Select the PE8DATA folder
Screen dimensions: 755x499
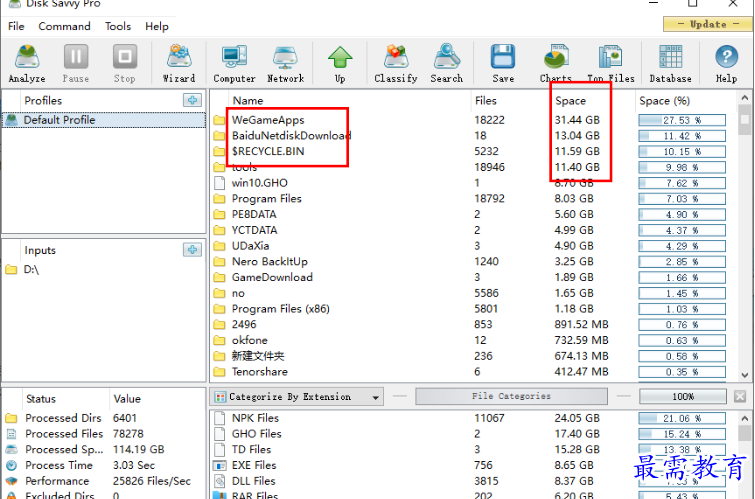point(473,214)
